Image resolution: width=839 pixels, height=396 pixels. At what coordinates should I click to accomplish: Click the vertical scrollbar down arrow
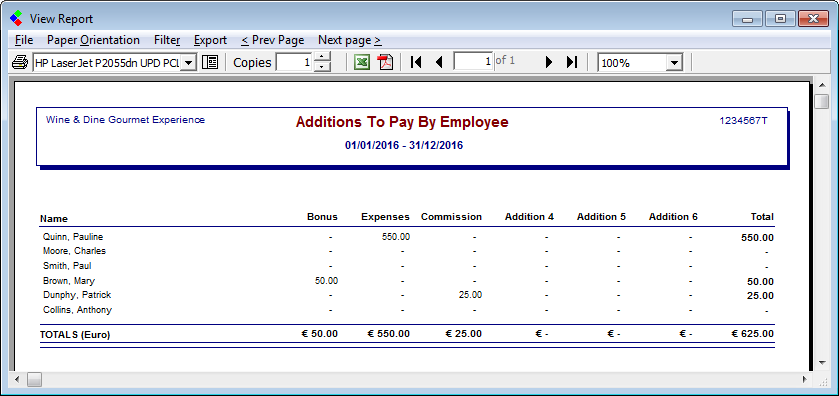pyautogui.click(x=822, y=362)
